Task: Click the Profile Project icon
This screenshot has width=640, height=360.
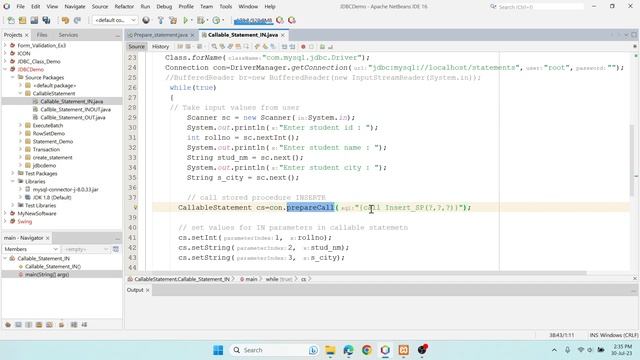Action: (216, 20)
